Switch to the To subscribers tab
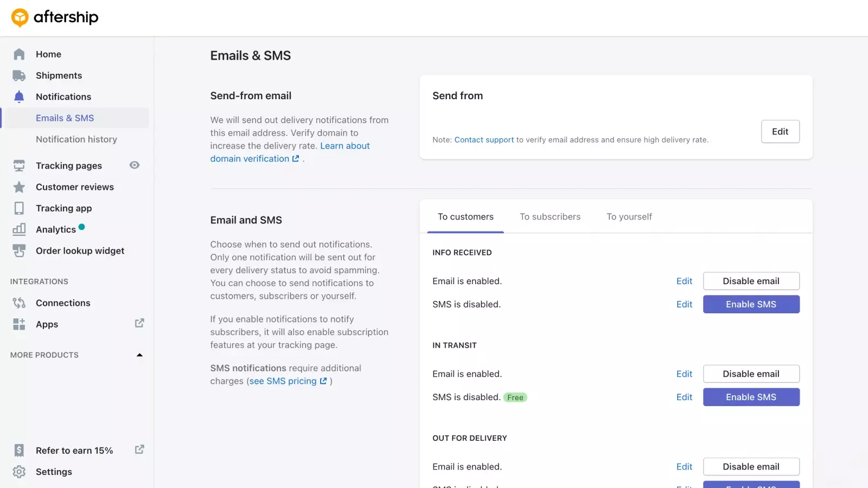The width and height of the screenshot is (868, 488). [550, 217]
